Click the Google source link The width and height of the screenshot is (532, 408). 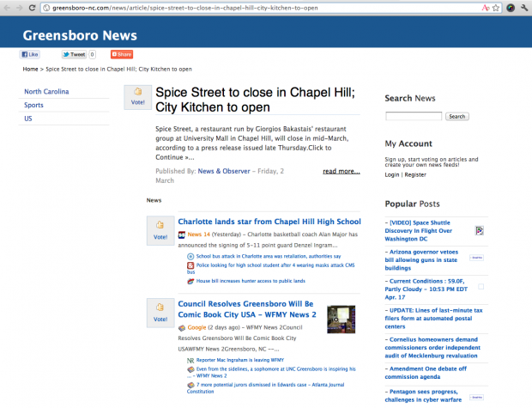(x=196, y=327)
